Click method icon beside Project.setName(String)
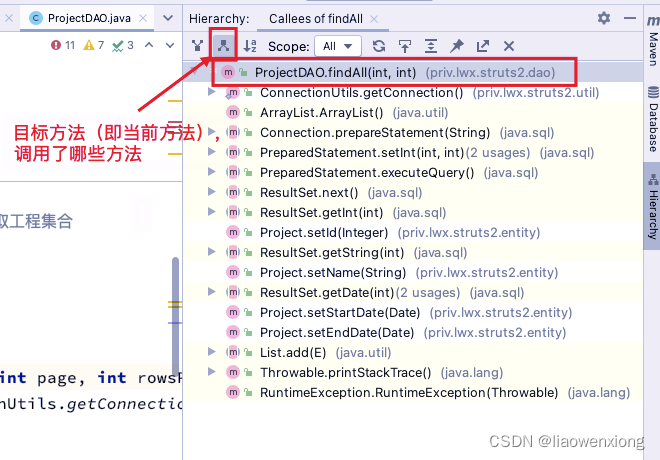This screenshot has height=460, width=660. click(x=233, y=272)
